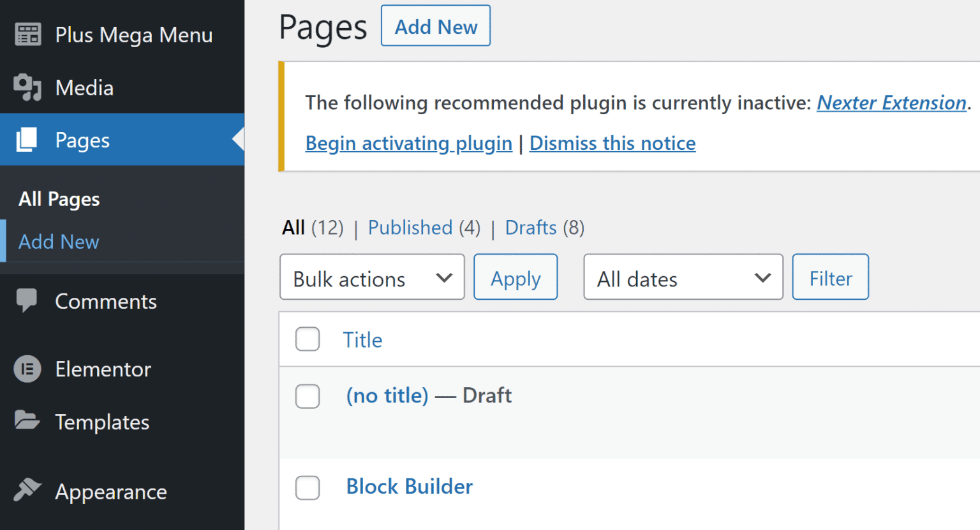Show only Published pages
Image resolution: width=980 pixels, height=530 pixels.
point(410,228)
